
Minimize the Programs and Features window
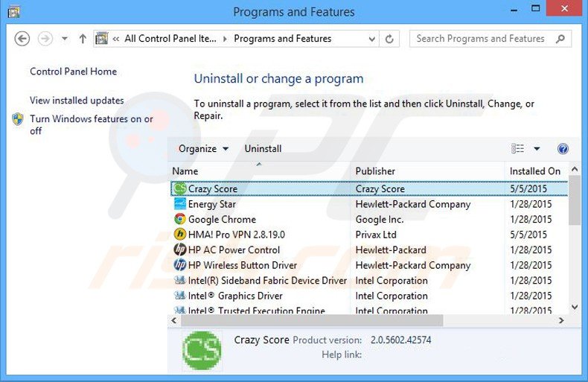point(514,10)
